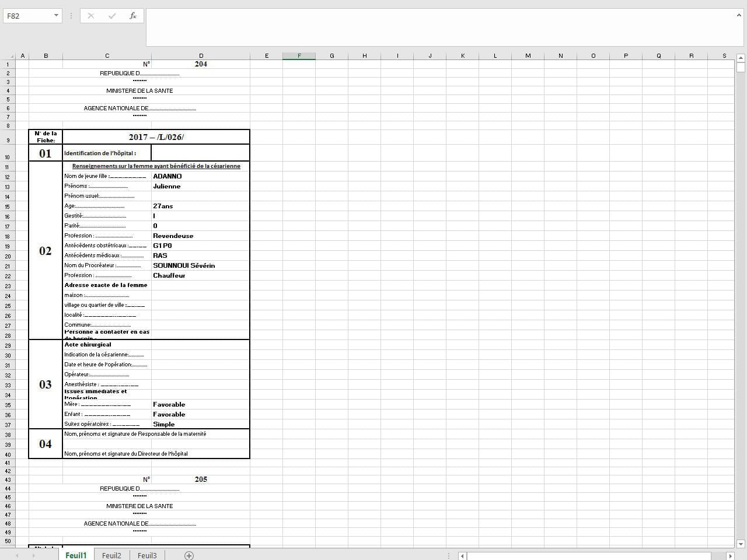Image resolution: width=747 pixels, height=560 pixels.
Task: Click horizontal scrollbar left arrow
Action: 462,556
